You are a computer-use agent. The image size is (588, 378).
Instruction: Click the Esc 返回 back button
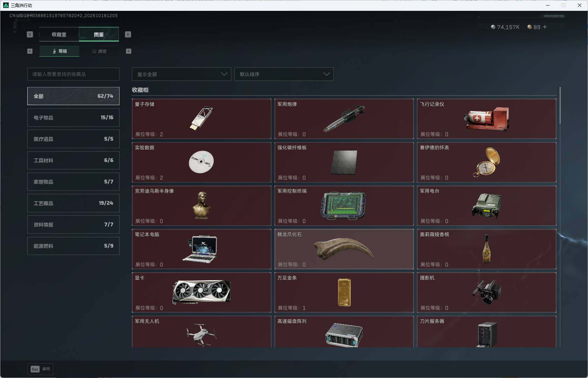(40, 369)
